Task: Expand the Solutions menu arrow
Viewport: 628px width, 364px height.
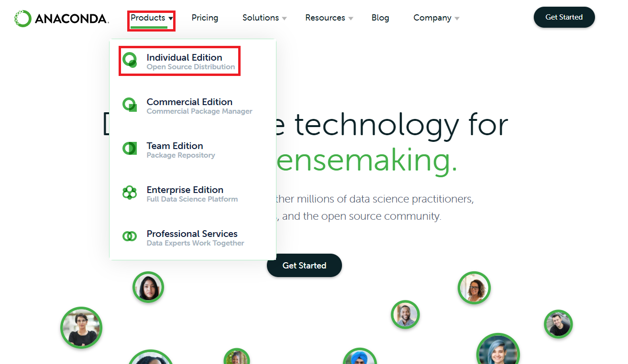Action: (x=284, y=19)
